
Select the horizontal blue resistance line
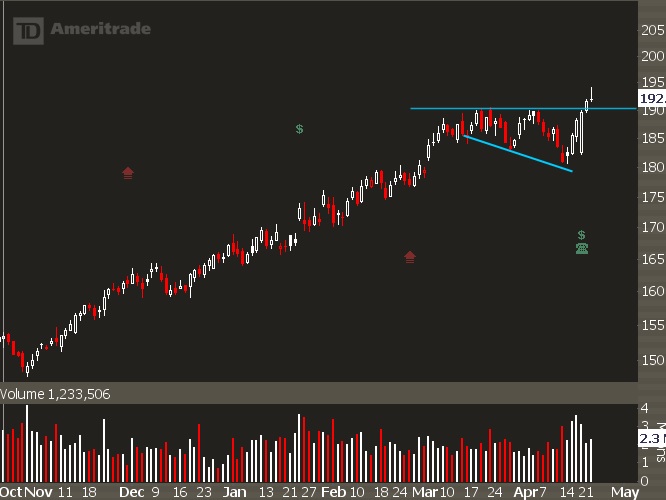[x=500, y=108]
